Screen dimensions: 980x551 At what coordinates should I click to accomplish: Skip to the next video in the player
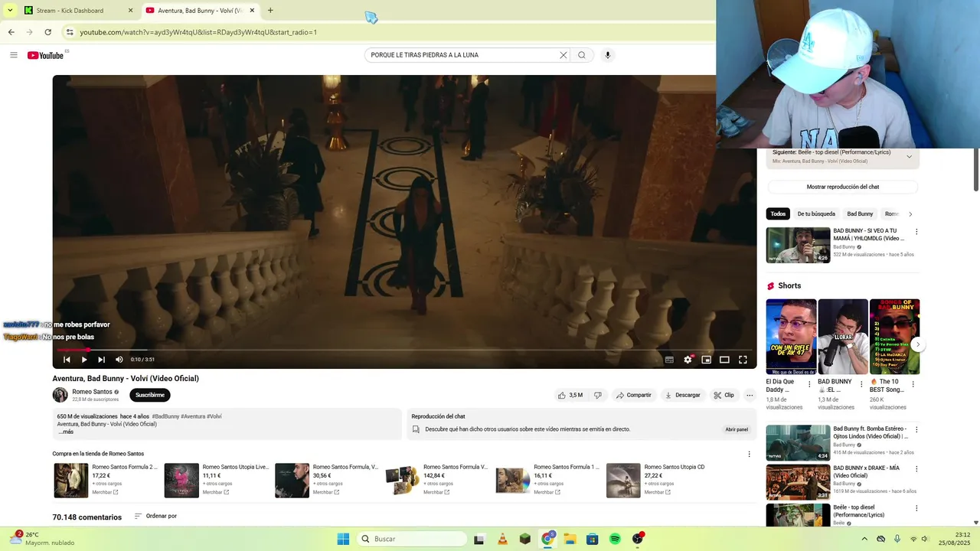pyautogui.click(x=101, y=360)
